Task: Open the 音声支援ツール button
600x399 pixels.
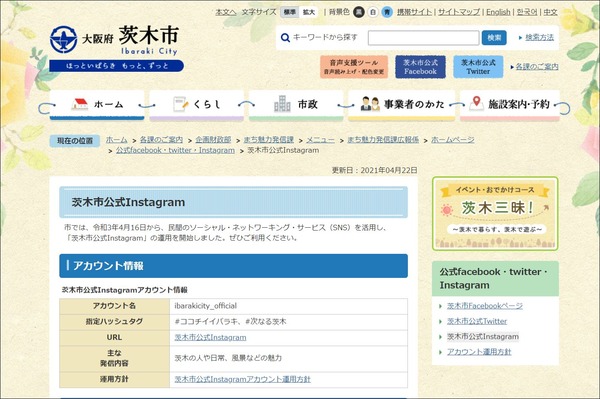Action: coord(354,67)
